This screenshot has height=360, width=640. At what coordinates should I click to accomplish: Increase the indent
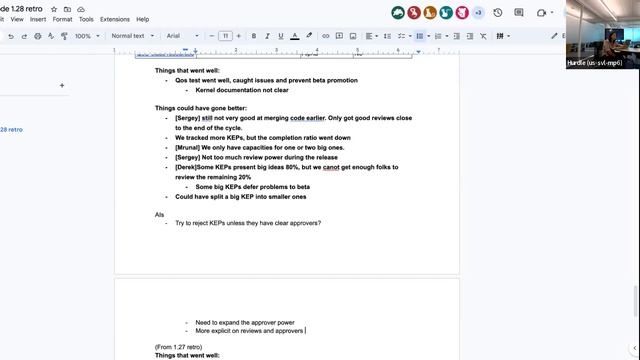[x=470, y=36]
